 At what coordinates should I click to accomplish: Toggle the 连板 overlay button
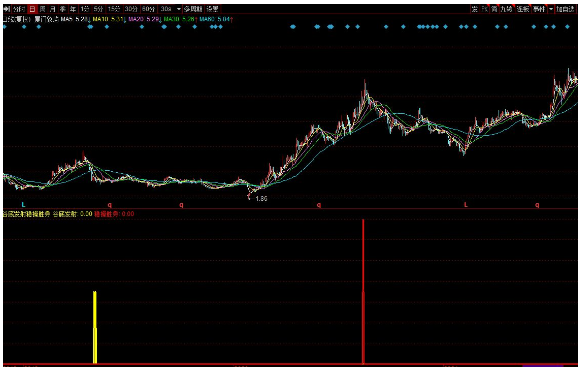[522, 9]
